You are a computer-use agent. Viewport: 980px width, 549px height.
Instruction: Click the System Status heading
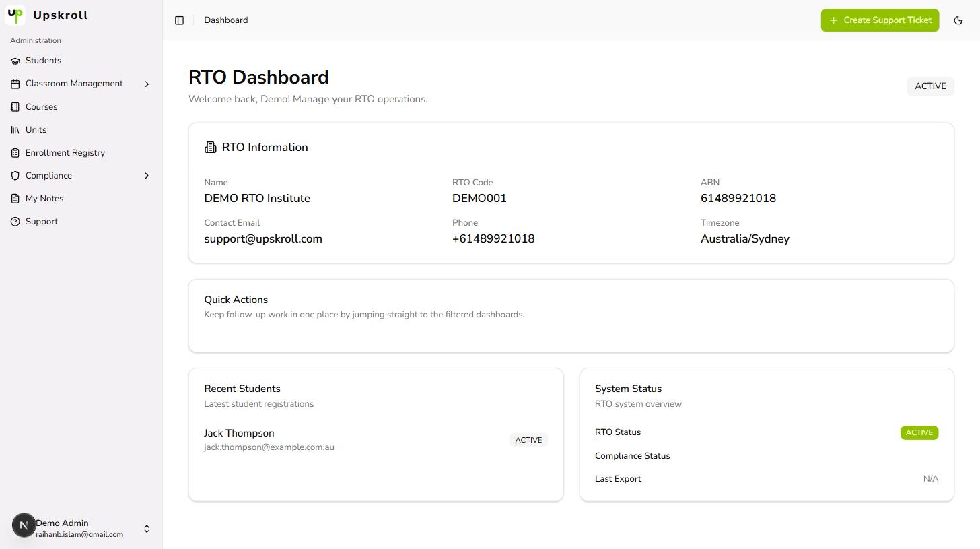coord(629,389)
